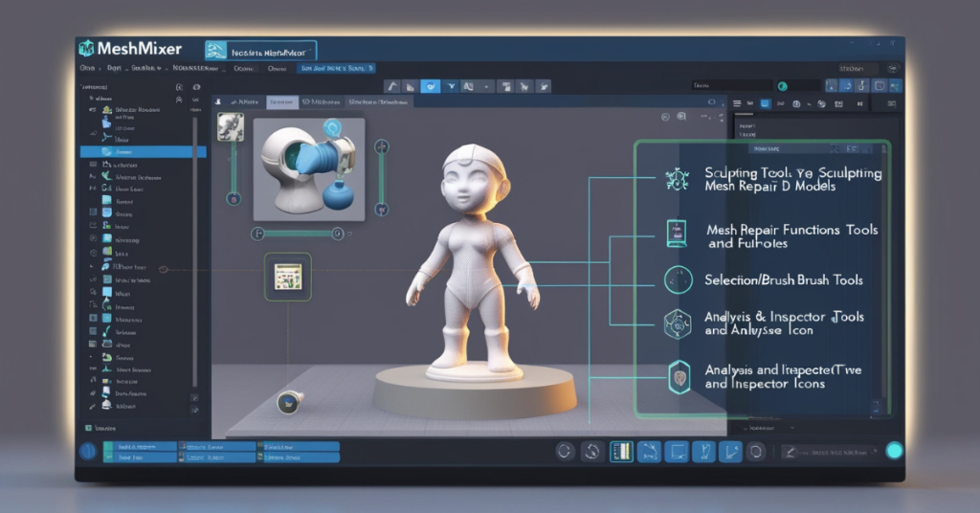Open the helmet and blue bellows preview image
The height and width of the screenshot is (513, 980).
309,169
